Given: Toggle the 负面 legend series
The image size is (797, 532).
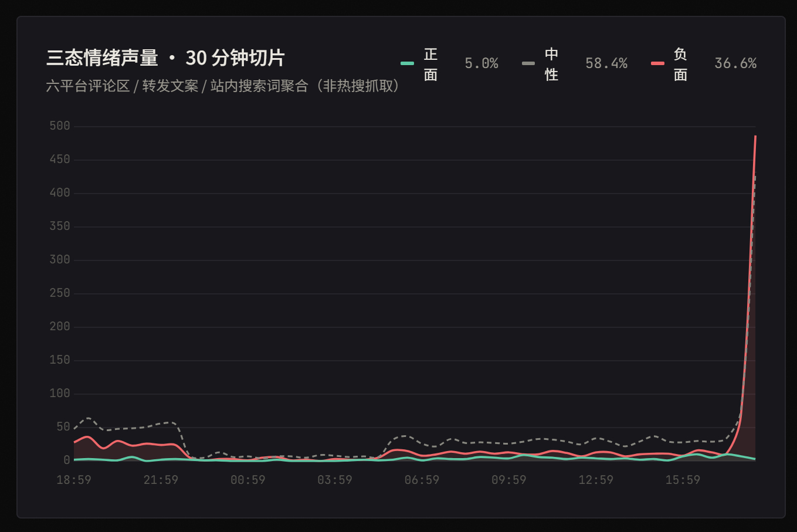Looking at the screenshot, I should (704, 63).
